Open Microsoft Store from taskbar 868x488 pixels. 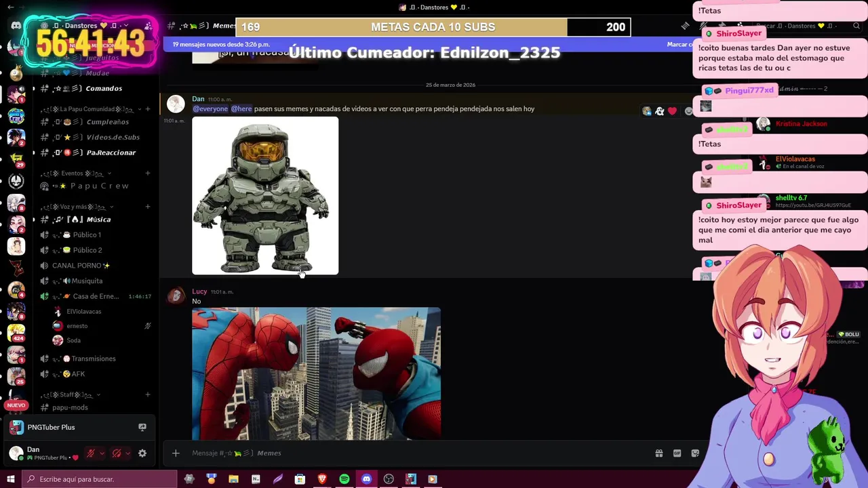pyautogui.click(x=300, y=479)
